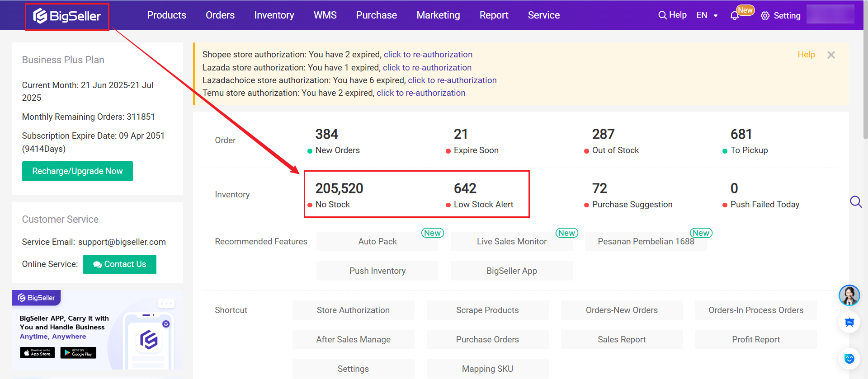Click the BigSeller App feature button
This screenshot has height=379, width=868.
click(512, 271)
